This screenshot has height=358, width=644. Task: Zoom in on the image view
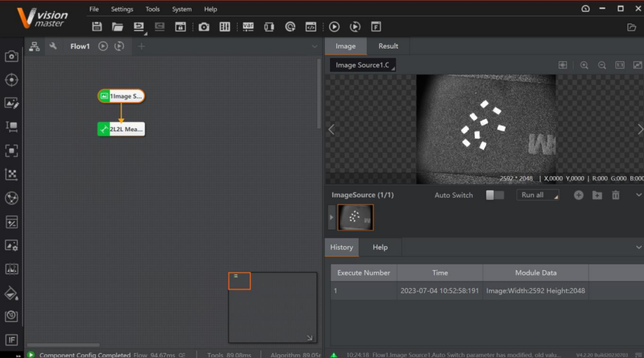pos(584,65)
